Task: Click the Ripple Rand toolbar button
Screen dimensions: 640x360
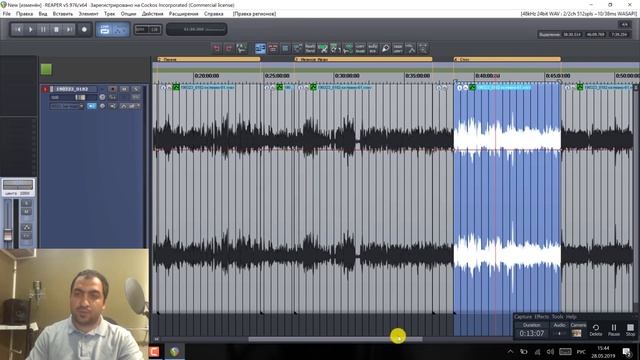Action: 310,49
